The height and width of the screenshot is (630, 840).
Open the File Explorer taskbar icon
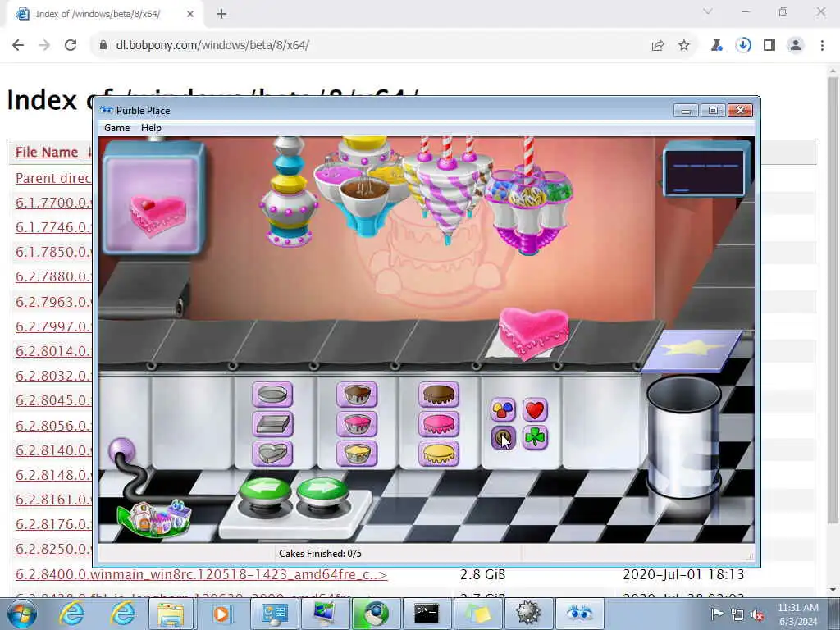(x=171, y=614)
